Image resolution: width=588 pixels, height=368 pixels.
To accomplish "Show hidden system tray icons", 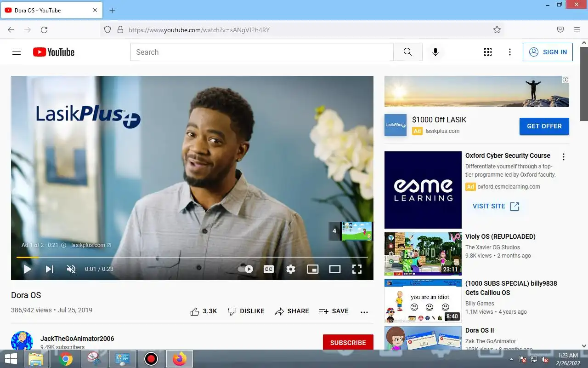I will 512,359.
